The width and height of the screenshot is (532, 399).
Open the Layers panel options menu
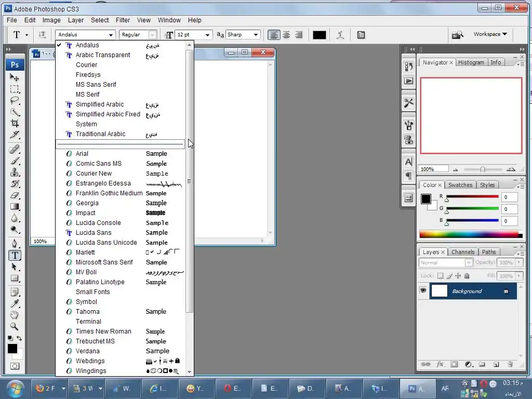pyautogui.click(x=521, y=254)
